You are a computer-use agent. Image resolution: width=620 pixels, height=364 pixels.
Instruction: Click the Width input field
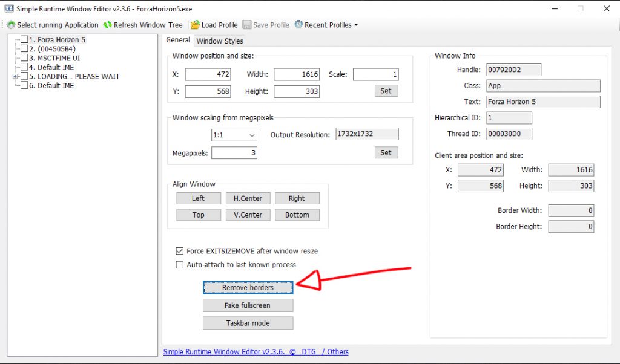pyautogui.click(x=296, y=74)
